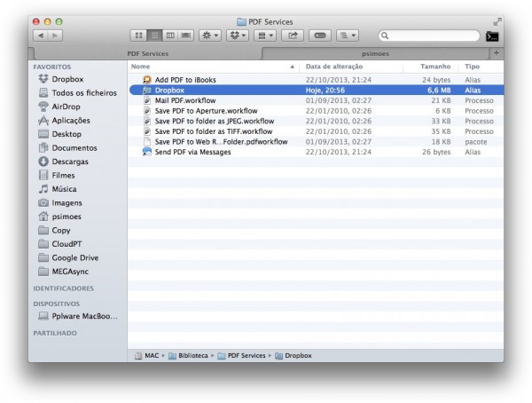532x403 pixels.
Task: Open Música in the sidebar
Action: point(58,189)
